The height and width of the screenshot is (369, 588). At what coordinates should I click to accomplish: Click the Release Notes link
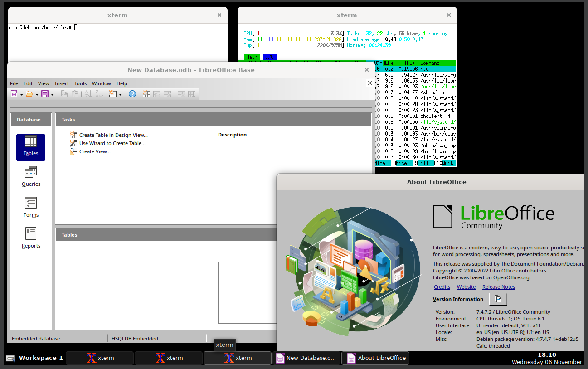(498, 286)
